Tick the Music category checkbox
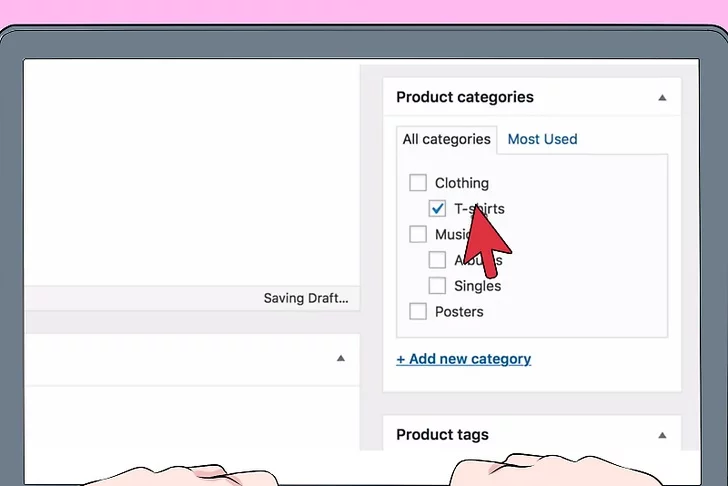Screen dimensions: 728x486 pyautogui.click(x=418, y=235)
